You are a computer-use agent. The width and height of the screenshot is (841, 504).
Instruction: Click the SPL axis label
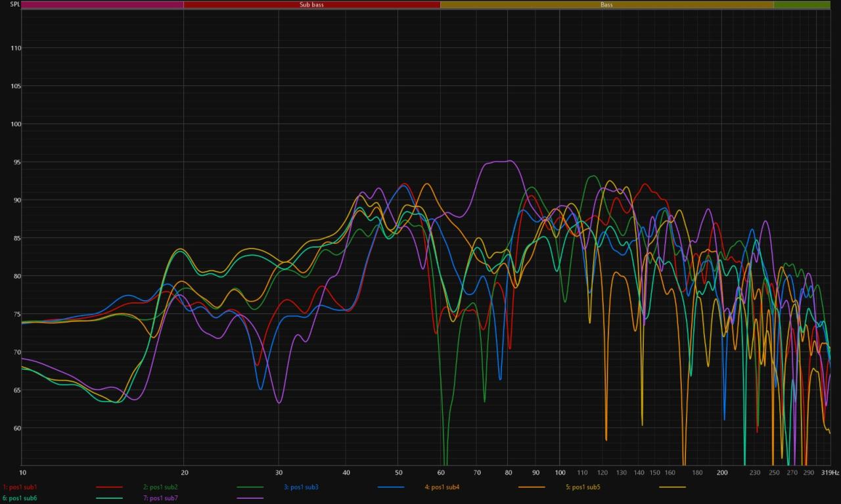coord(10,5)
